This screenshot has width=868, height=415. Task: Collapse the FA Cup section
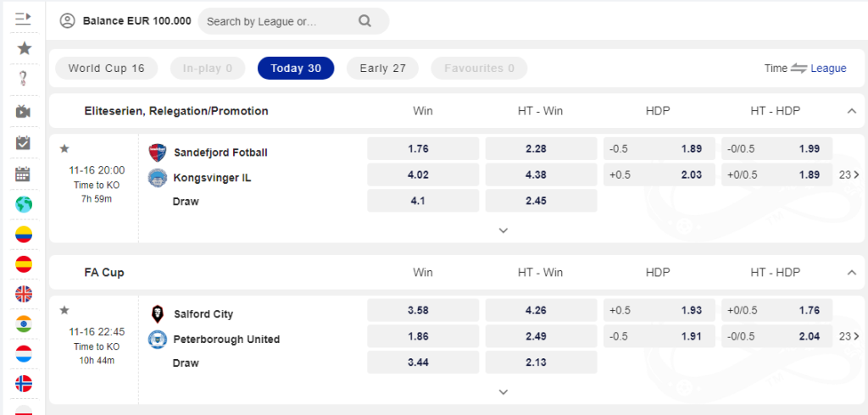(x=851, y=273)
